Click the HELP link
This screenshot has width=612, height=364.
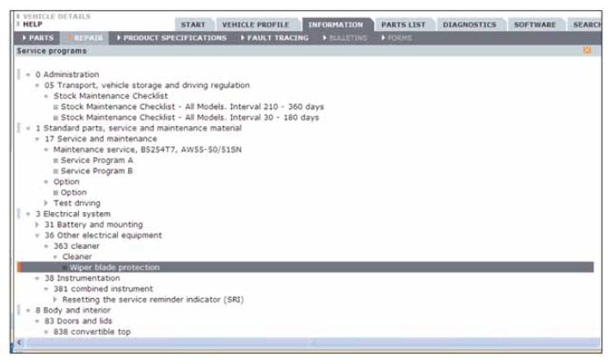click(x=33, y=24)
